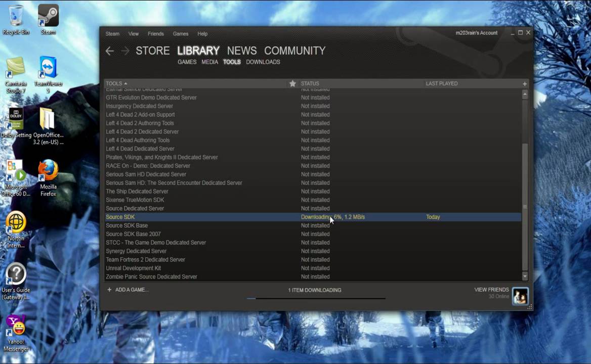Viewport: 591px width, 364px height.
Task: Select the TOOLS library sub-tab
Action: coord(232,62)
